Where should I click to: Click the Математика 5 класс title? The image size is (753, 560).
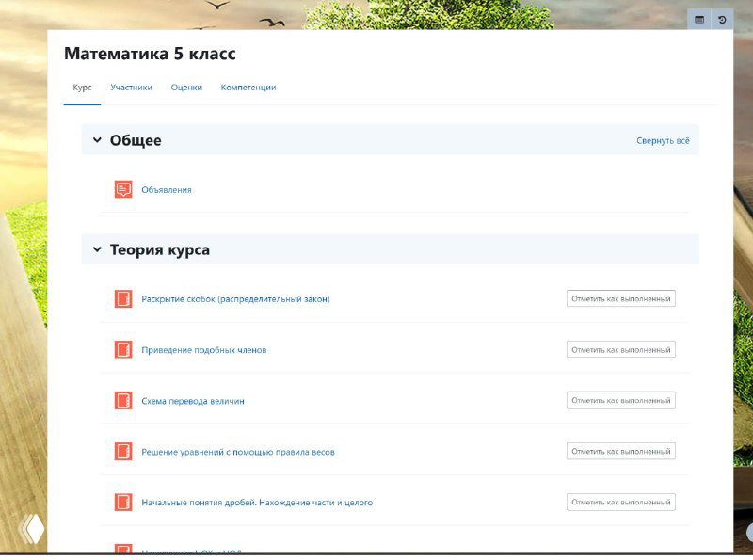[150, 54]
